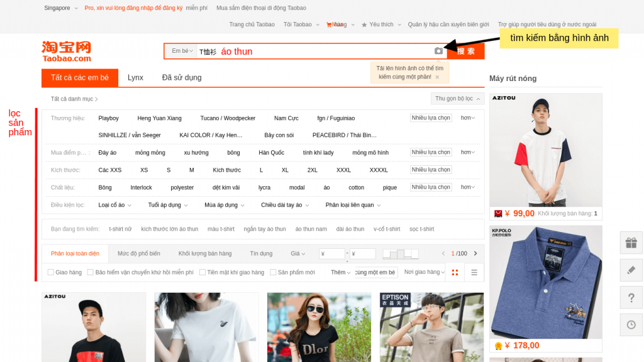Open the EPTISON t-shirt listing
644x362 pixels.
(431, 327)
